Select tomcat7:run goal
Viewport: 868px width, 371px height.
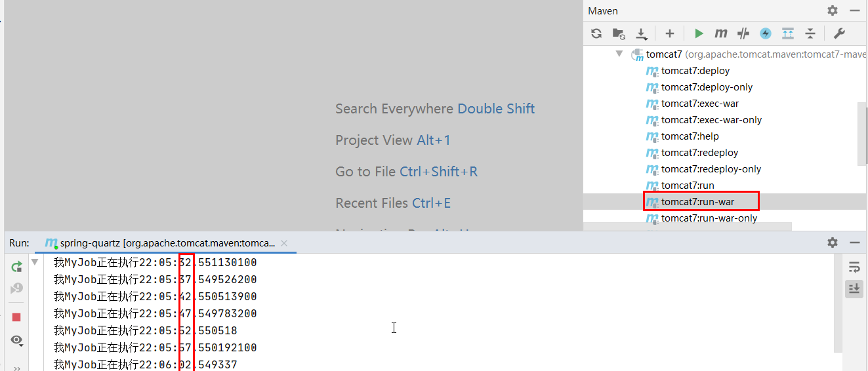click(688, 185)
